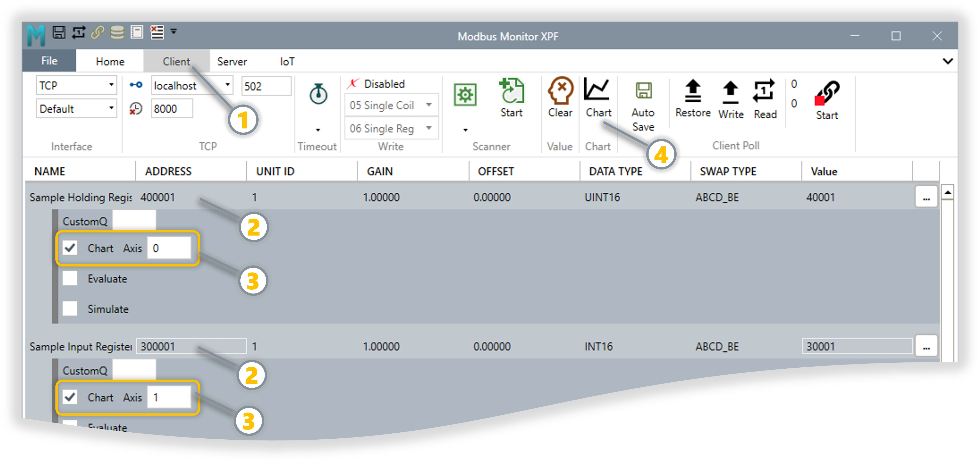980x462 pixels.
Task: Select the UINT16 data type cell
Action: point(602,197)
